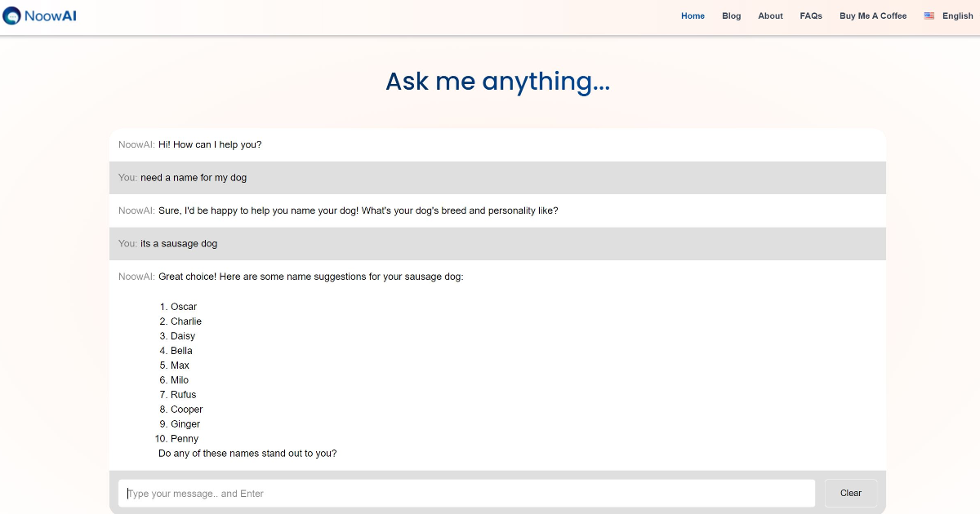Open the Blog page from the navbar
The width and height of the screenshot is (980, 514).
pos(731,16)
